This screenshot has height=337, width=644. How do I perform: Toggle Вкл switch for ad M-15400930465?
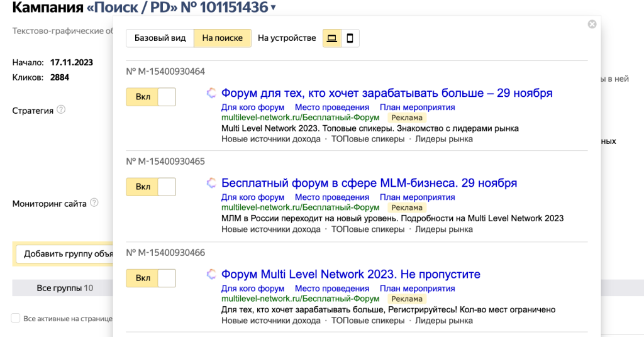(151, 187)
